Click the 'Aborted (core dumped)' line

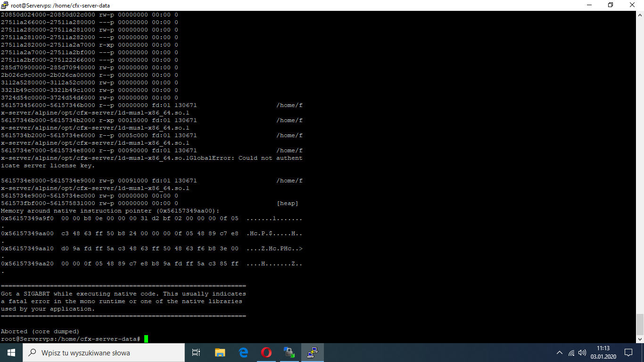(x=40, y=331)
